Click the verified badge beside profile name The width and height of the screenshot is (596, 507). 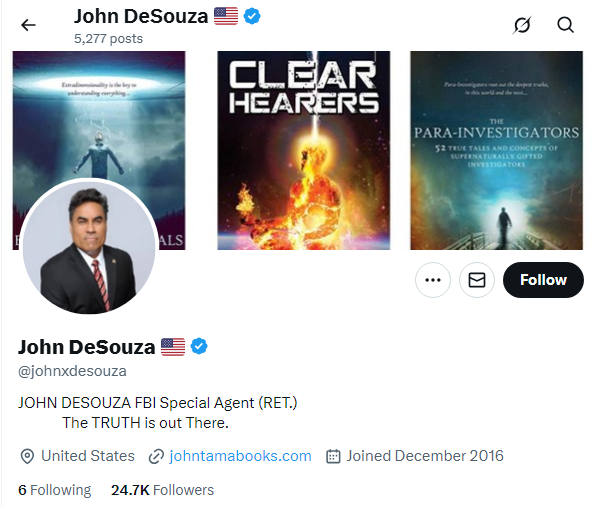[x=199, y=347]
